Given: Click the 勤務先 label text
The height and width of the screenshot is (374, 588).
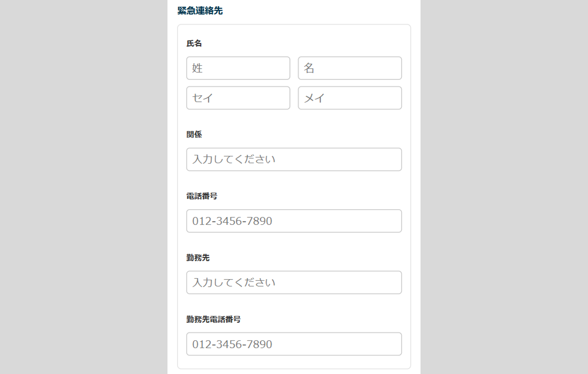Looking at the screenshot, I should tap(198, 258).
